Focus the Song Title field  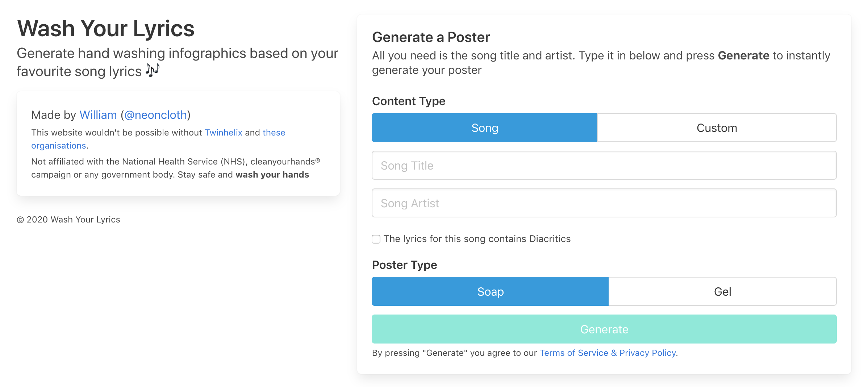604,166
